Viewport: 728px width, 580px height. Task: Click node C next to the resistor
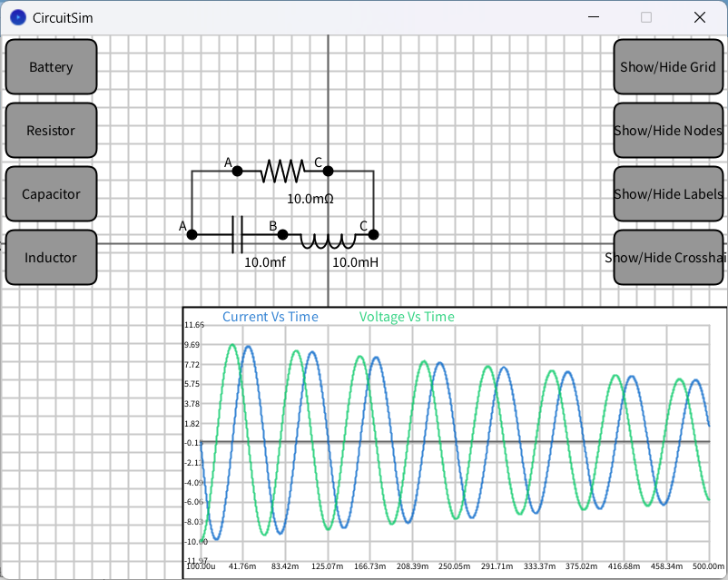(x=328, y=172)
